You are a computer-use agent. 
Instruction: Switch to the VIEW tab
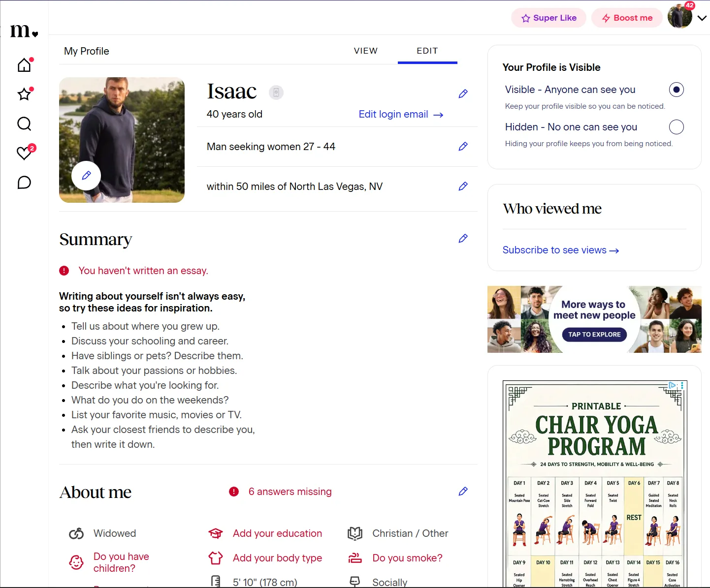coord(366,51)
